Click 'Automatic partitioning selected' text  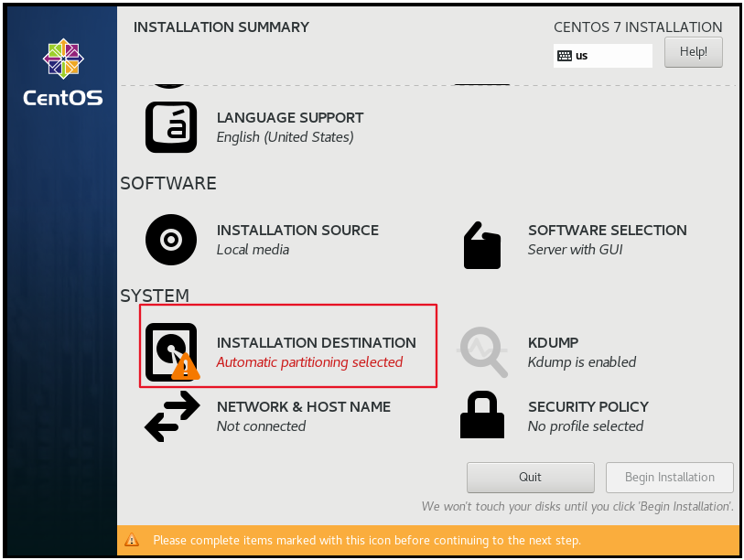(x=309, y=362)
